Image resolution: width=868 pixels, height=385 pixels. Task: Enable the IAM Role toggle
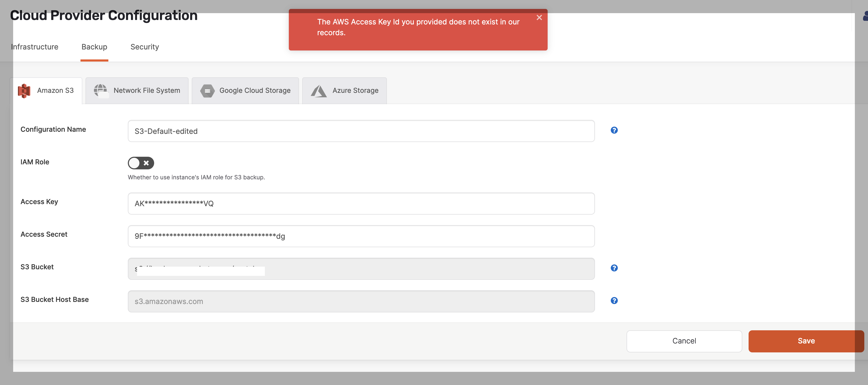click(x=140, y=163)
